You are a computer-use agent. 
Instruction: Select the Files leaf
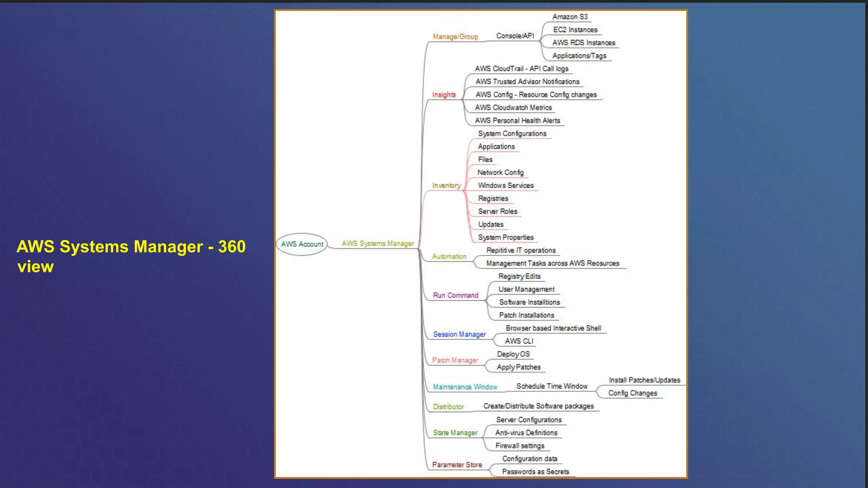click(485, 159)
